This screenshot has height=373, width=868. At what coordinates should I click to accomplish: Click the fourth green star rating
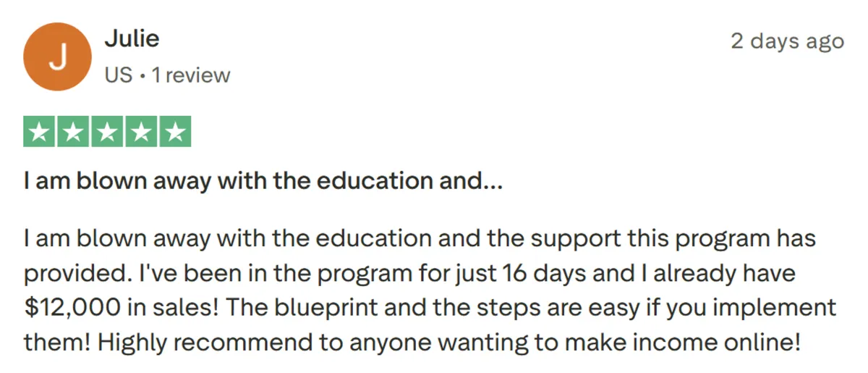(140, 133)
